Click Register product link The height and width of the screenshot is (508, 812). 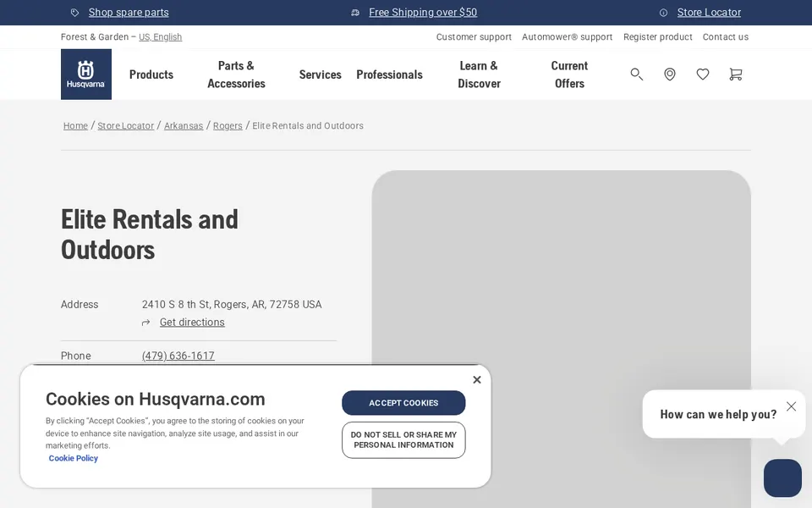click(658, 36)
